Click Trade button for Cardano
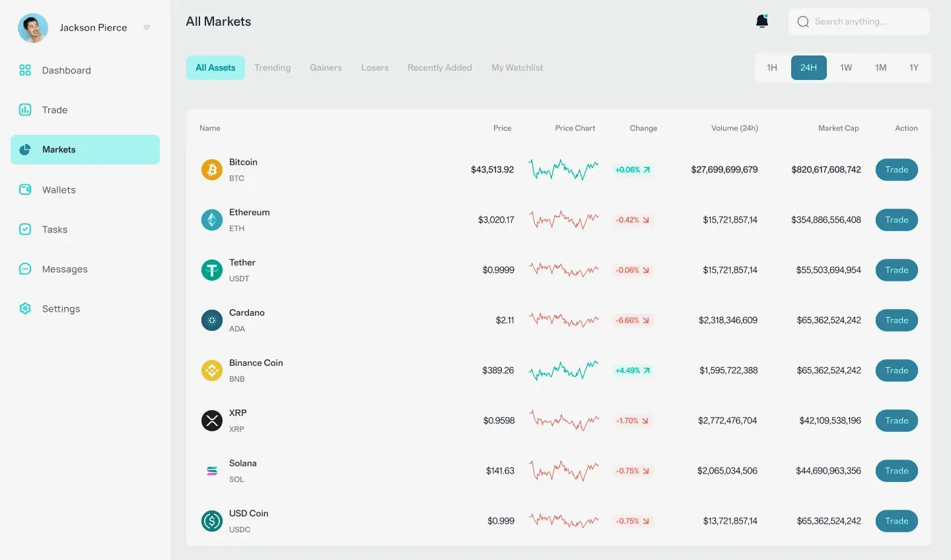 tap(897, 320)
